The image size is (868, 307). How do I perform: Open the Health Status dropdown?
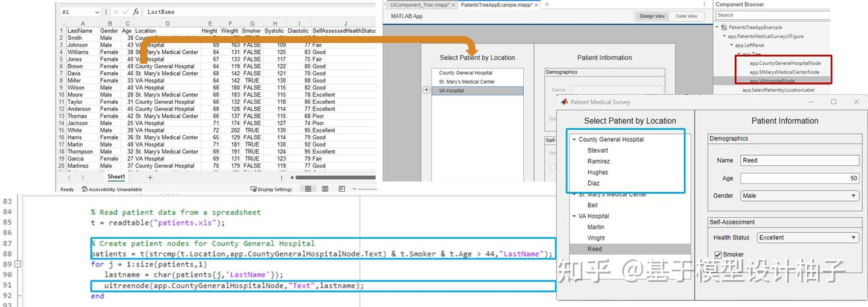coord(808,238)
